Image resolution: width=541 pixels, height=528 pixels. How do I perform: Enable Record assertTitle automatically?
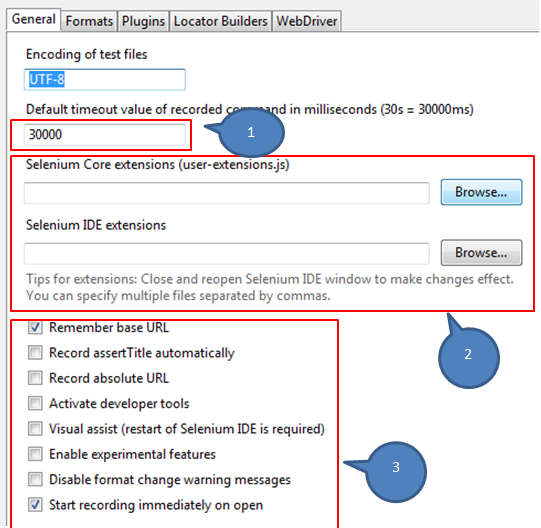click(x=35, y=353)
